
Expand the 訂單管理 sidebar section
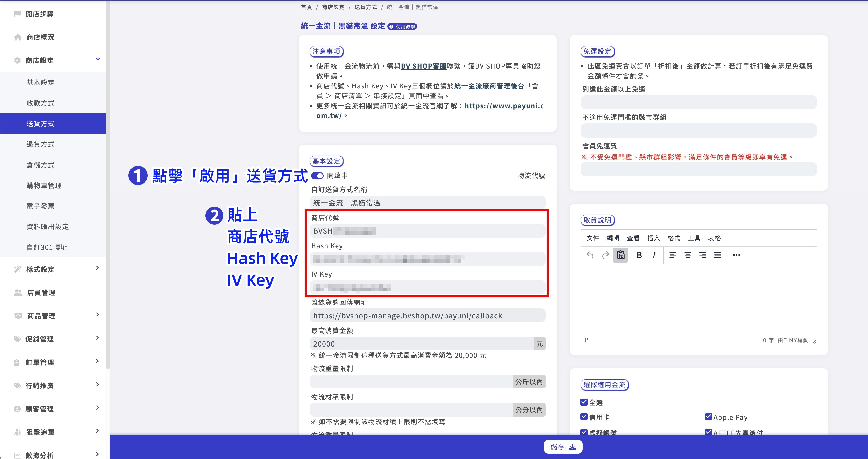[x=98, y=361]
